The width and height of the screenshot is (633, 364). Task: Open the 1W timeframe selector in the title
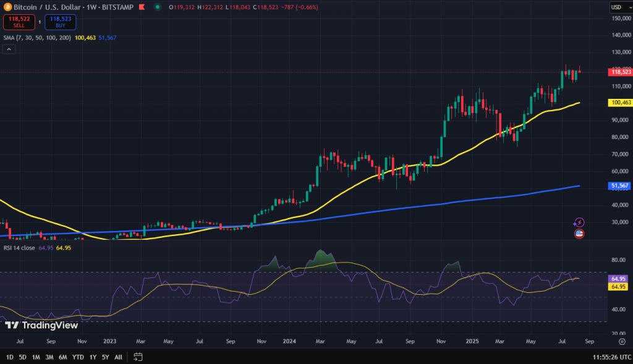click(x=90, y=7)
